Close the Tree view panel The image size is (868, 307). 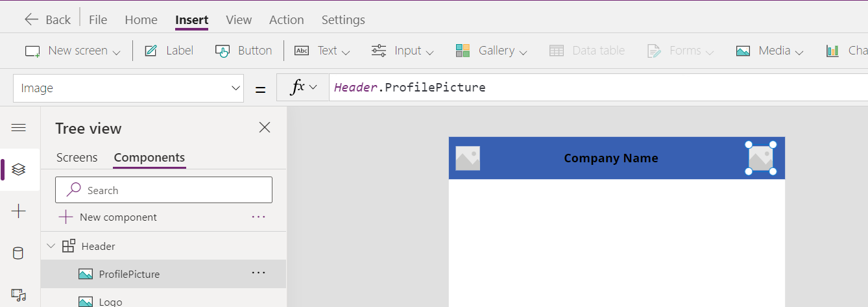265,127
